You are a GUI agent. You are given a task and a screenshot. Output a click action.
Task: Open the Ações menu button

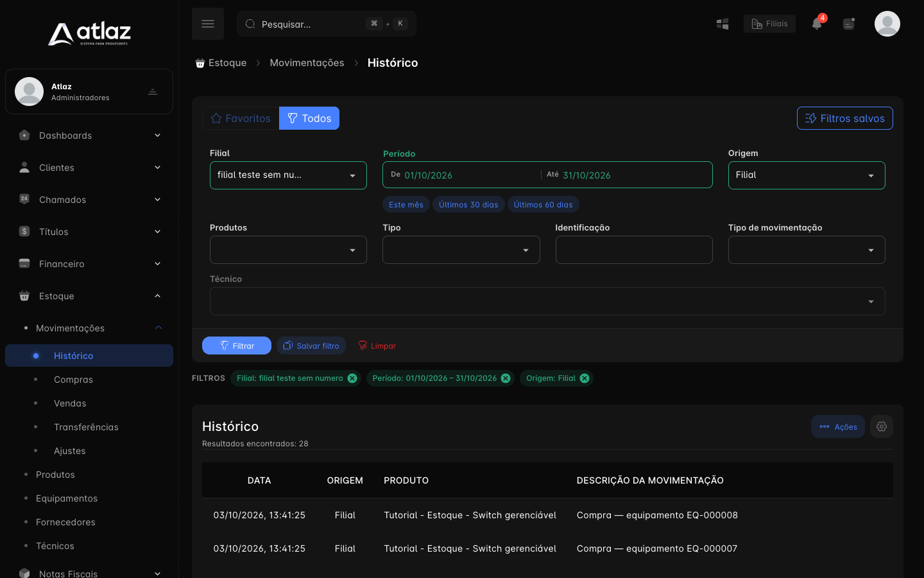coord(838,426)
